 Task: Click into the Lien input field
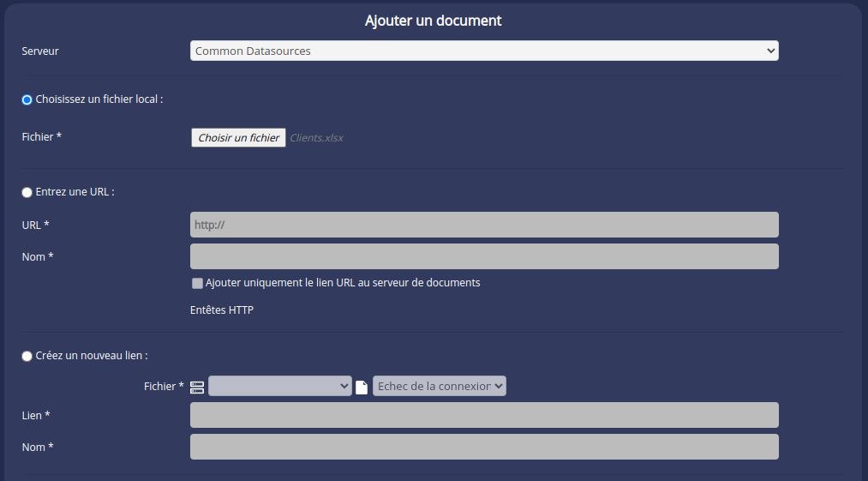tap(483, 415)
